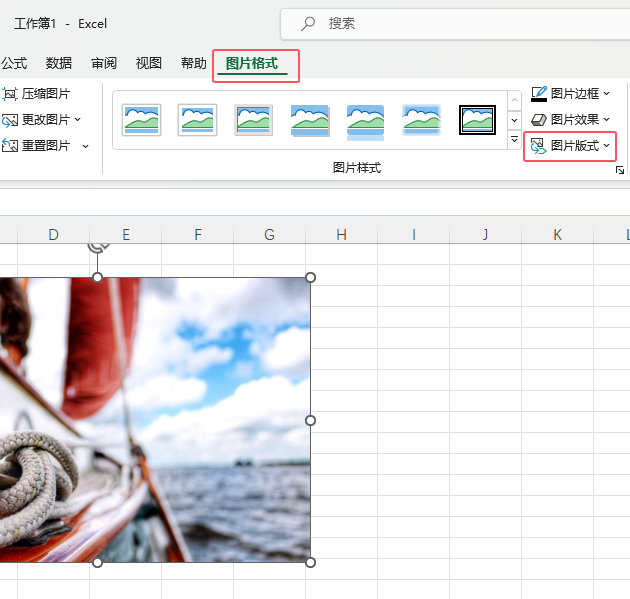Select column D header

click(53, 234)
